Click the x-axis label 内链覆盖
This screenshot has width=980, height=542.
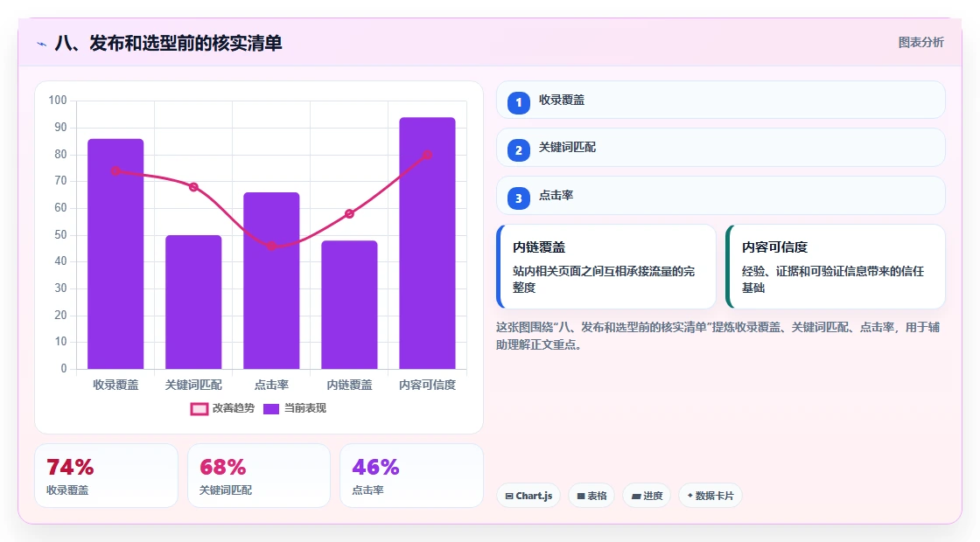349,386
